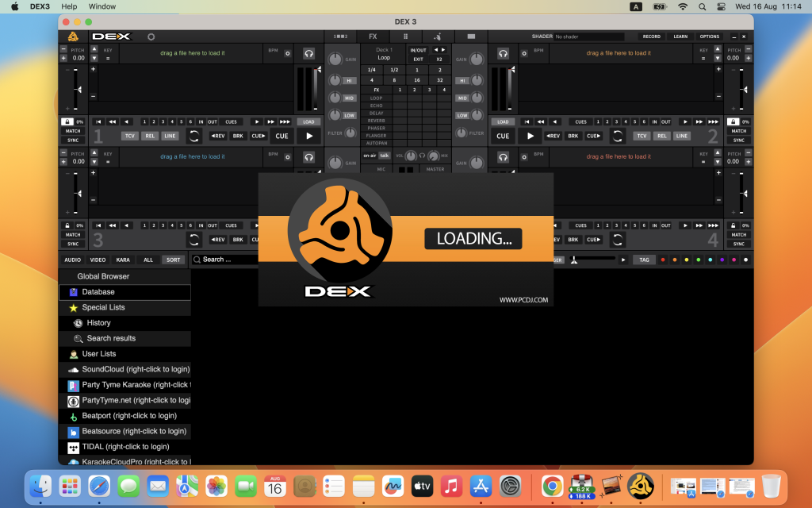812x508 pixels.
Task: Jump to track start on deck 1
Action: [x=98, y=121]
